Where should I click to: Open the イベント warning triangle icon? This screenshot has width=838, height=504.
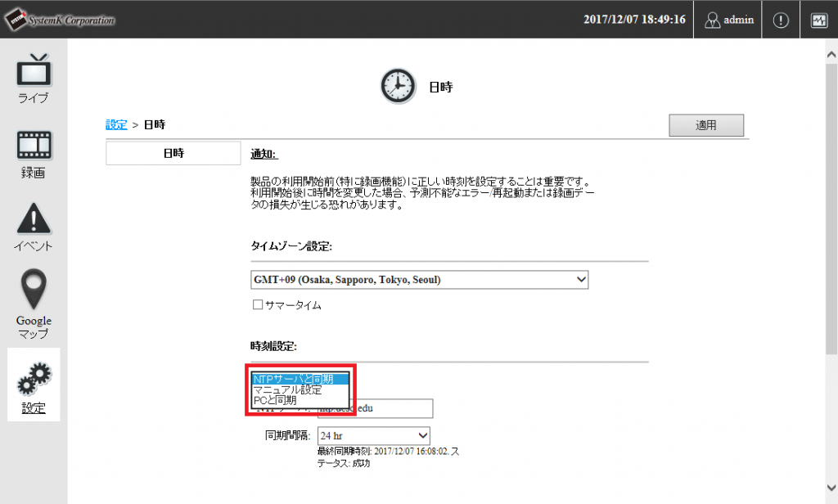(x=34, y=219)
